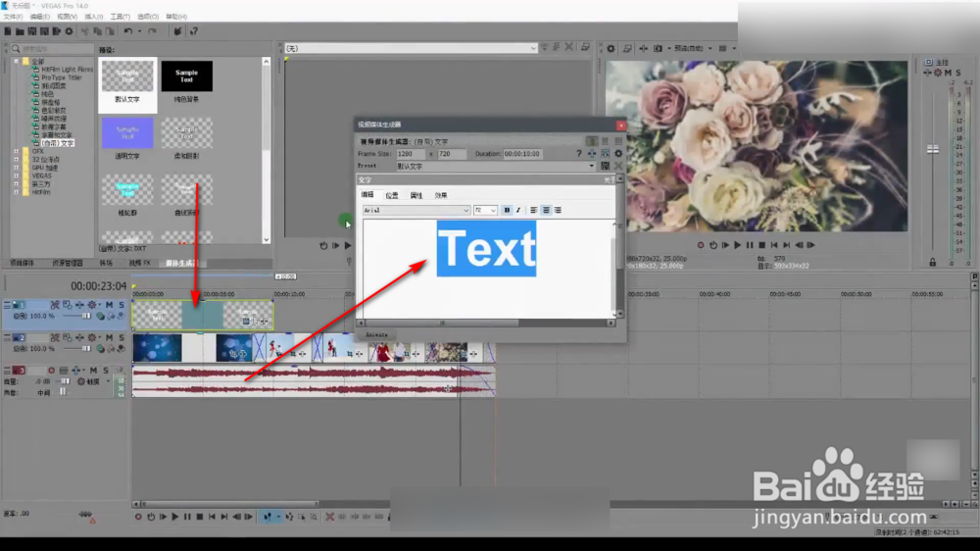Expand the OFX folder in plugin tree

coord(17,151)
